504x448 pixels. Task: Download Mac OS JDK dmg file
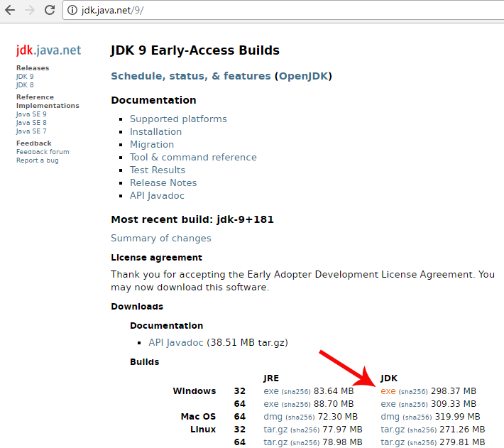pos(390,417)
